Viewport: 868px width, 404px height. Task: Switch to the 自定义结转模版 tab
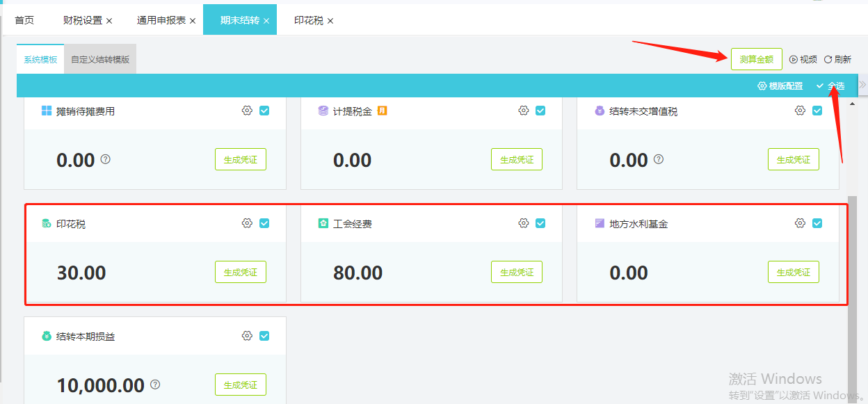point(100,60)
